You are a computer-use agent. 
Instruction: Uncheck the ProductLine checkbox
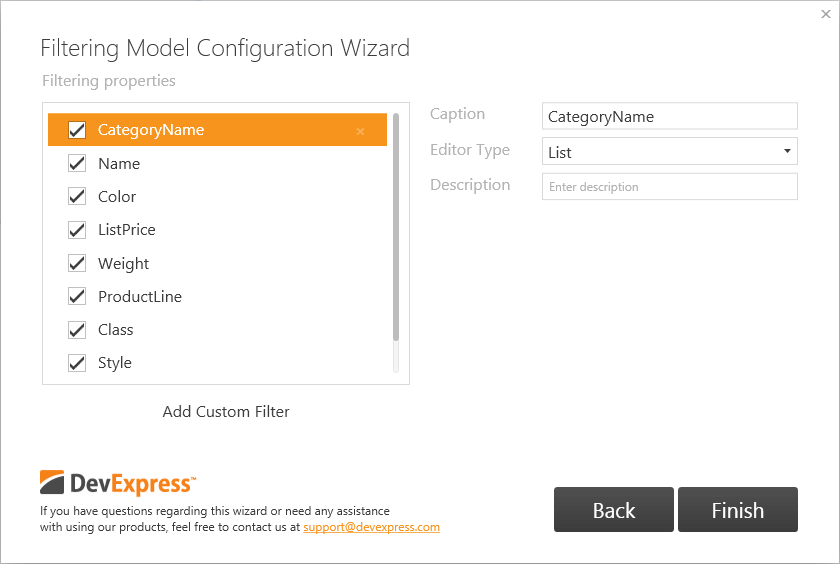pos(77,297)
